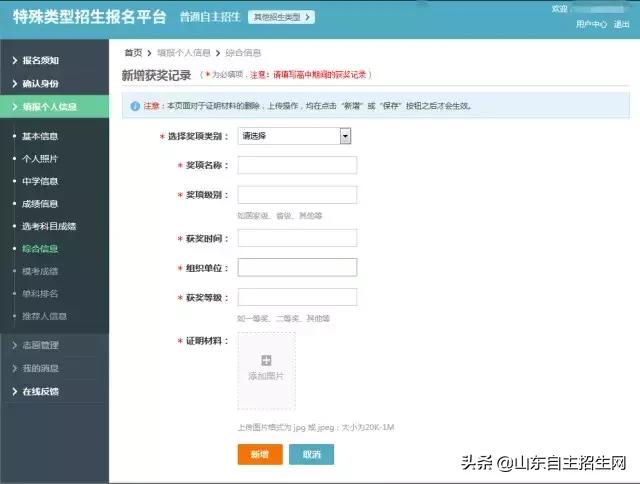Click the 退出 logout link
640x484 pixels.
click(622, 24)
